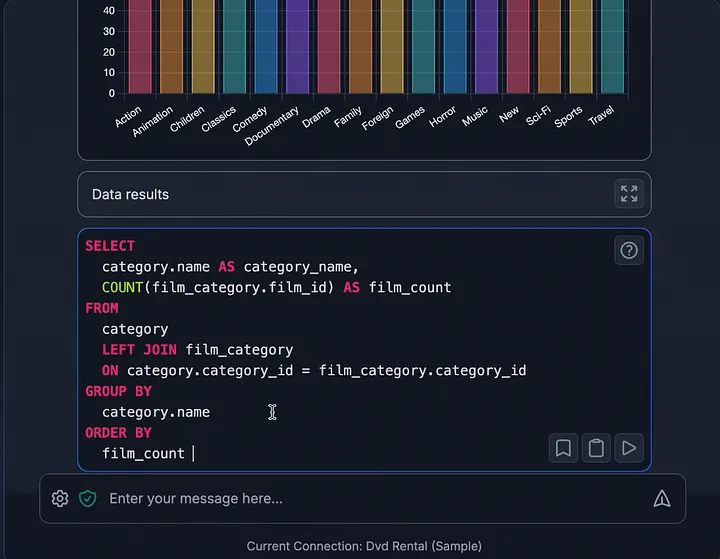Open the query help question-mark icon

click(x=629, y=251)
